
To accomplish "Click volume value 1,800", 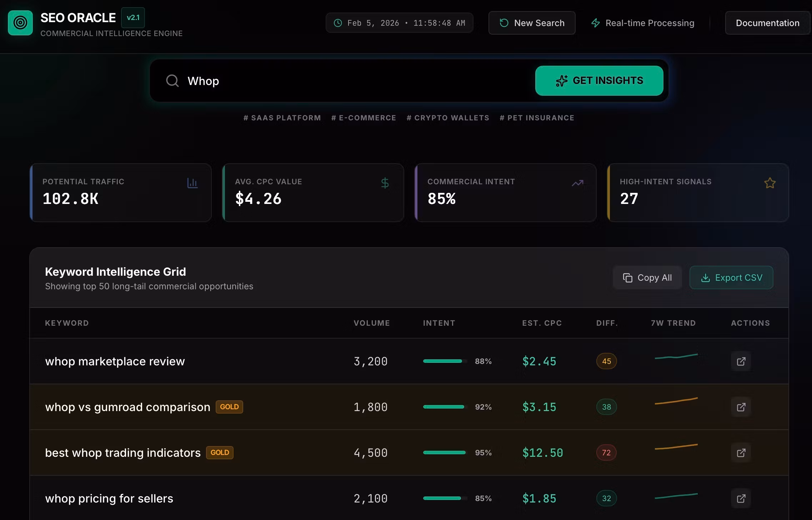I will click(x=371, y=407).
